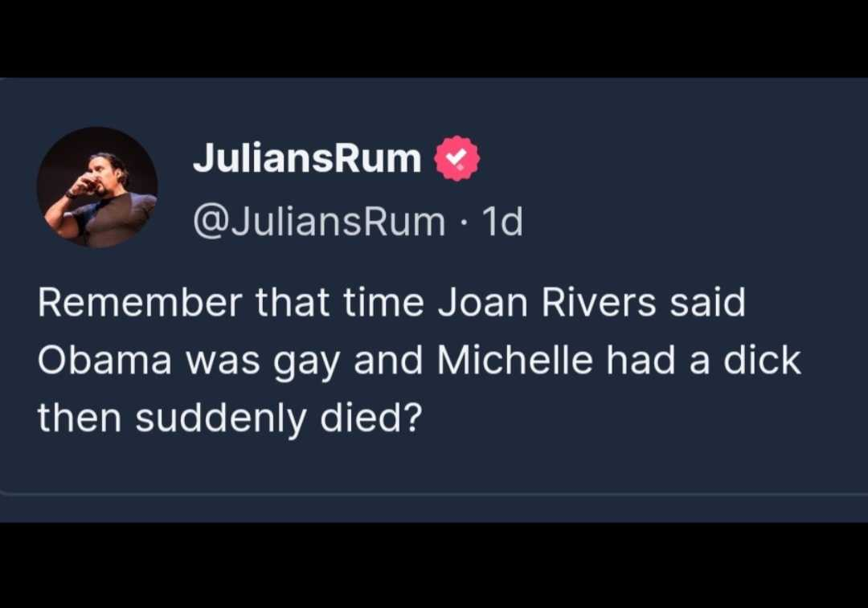Click the black bar below the post card
This screenshot has width=868, height=608.
434,566
